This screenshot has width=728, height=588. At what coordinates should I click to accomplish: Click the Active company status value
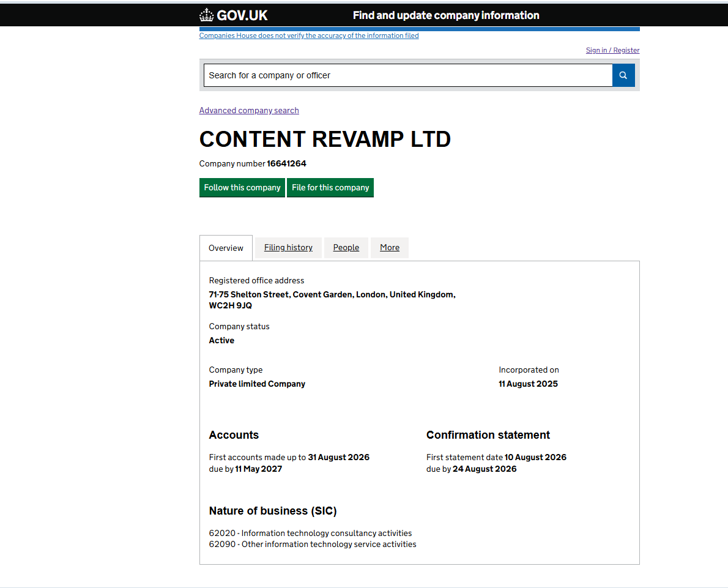[221, 340]
